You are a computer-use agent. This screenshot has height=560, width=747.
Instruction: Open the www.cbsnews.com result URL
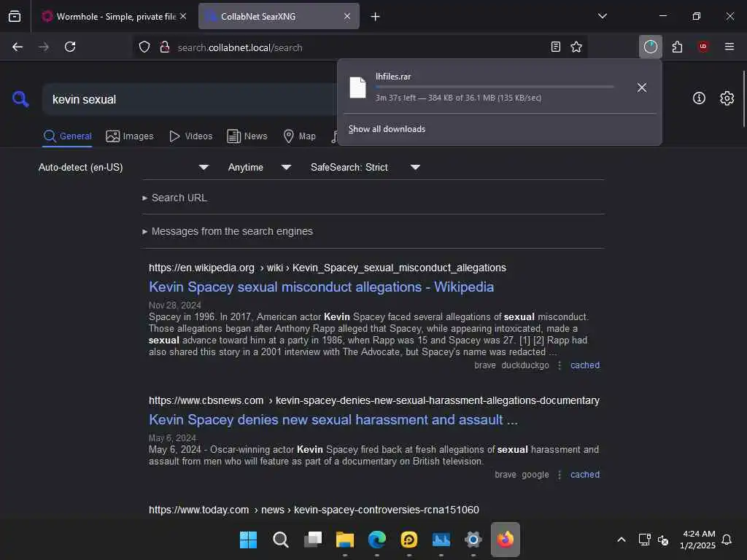(374, 400)
